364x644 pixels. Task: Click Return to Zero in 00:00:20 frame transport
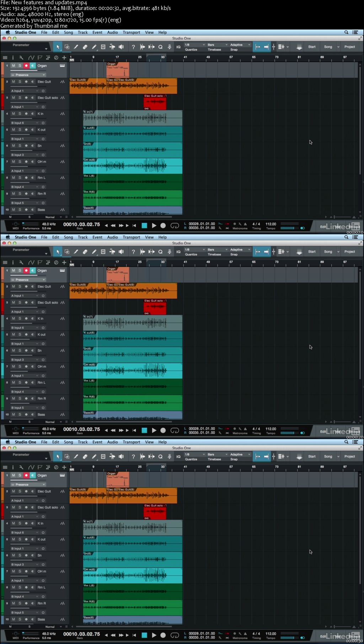click(134, 430)
